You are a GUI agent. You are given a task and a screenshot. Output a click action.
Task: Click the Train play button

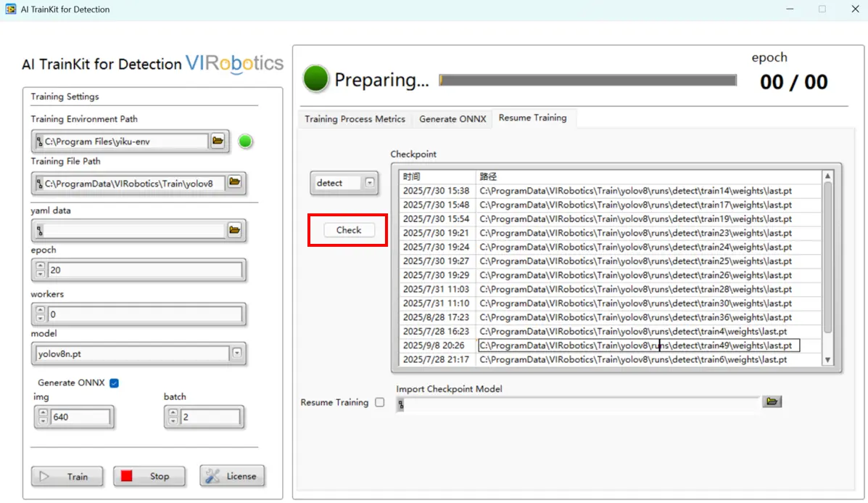tap(67, 476)
